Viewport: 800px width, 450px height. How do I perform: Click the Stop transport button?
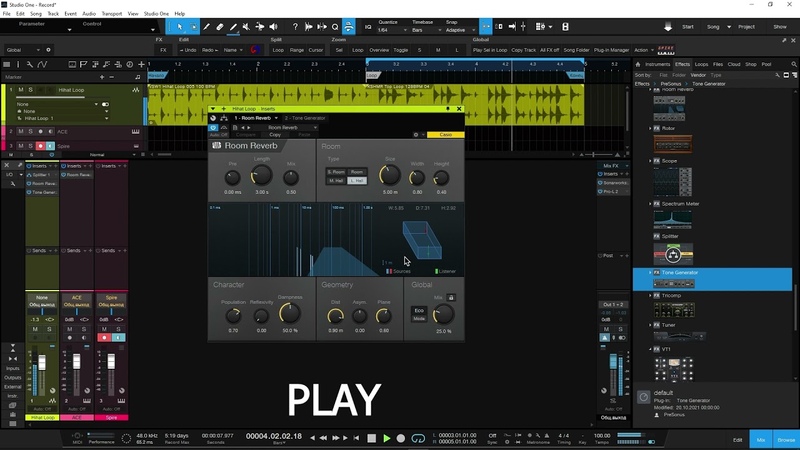pos(371,438)
